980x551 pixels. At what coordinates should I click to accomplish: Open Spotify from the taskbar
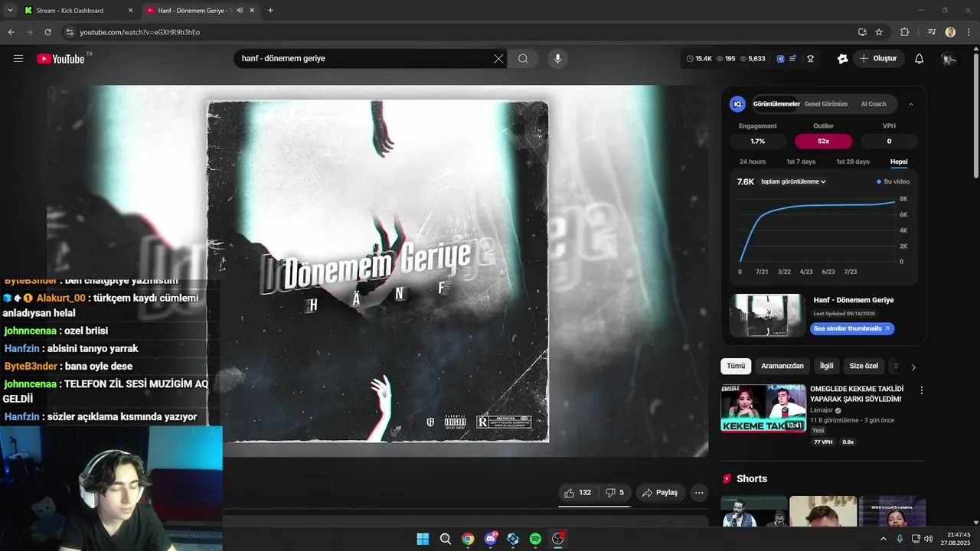(535, 539)
